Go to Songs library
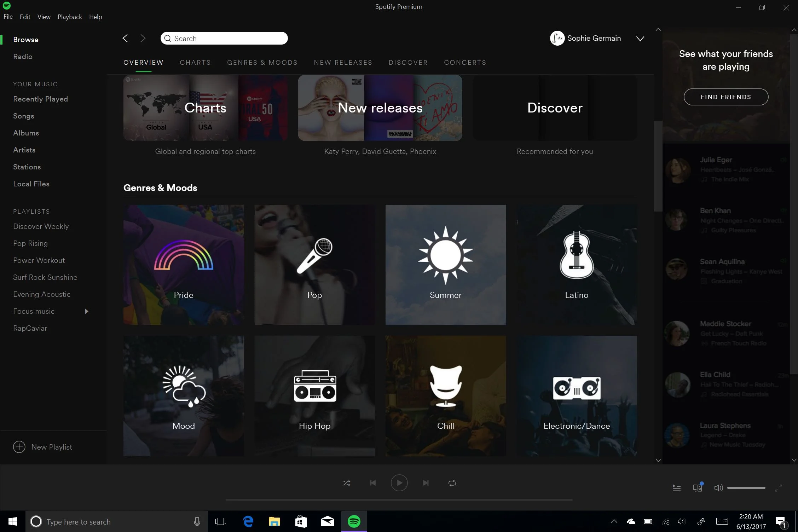Viewport: 798px width, 532px height. click(x=23, y=116)
